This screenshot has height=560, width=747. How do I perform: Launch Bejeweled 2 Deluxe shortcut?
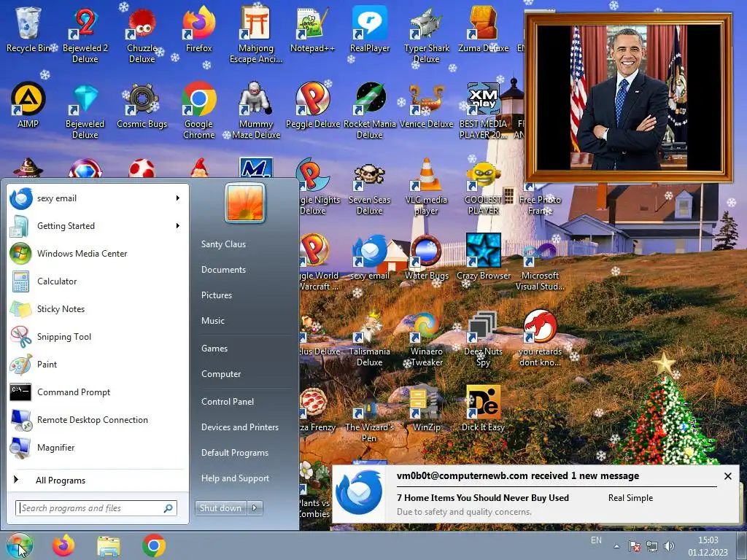(85, 34)
